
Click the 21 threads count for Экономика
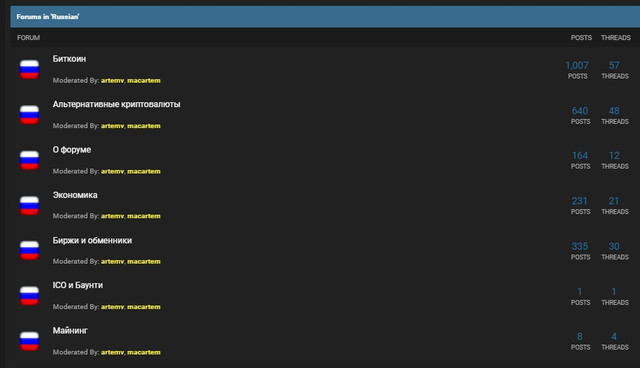pos(614,201)
